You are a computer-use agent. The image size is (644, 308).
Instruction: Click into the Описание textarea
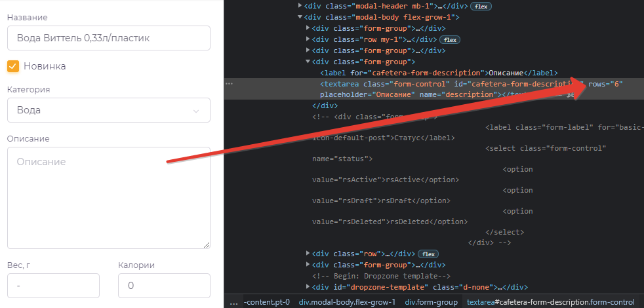coord(108,197)
